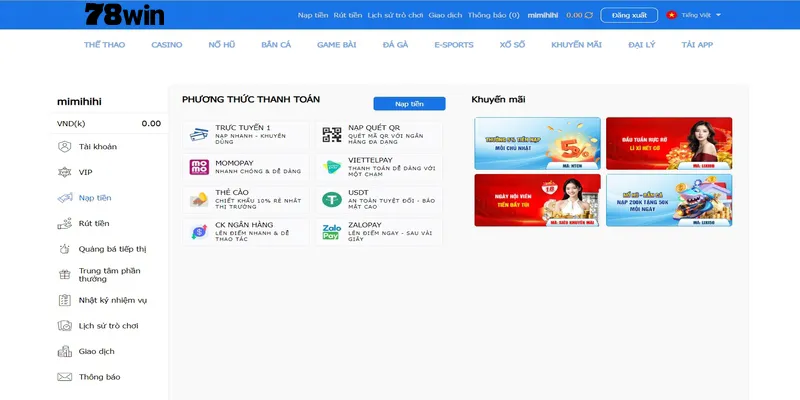Open the Đầu tuần rực rỡ lì xì banner

point(669,143)
